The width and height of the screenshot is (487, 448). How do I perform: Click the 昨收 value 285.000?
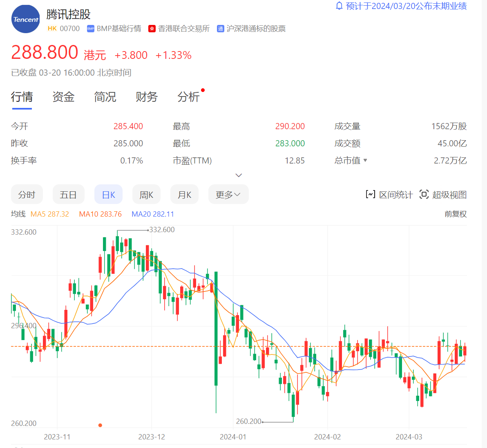point(128,143)
